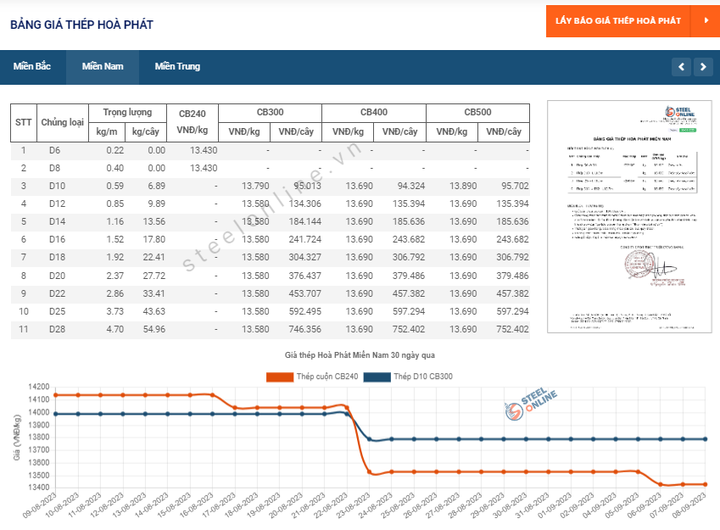Click the next arrow in the tab bar
The image size is (720, 530).
tap(703, 67)
